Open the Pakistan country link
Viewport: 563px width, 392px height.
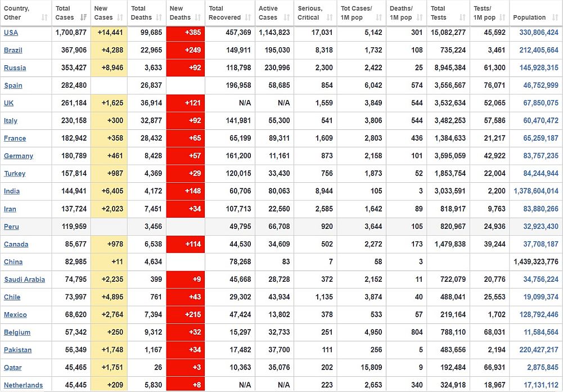17,350
